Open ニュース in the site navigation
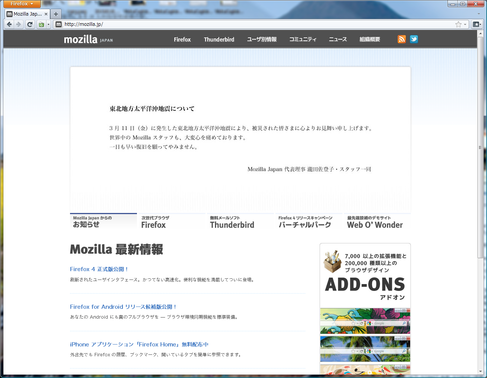The width and height of the screenshot is (487, 378). [338, 39]
